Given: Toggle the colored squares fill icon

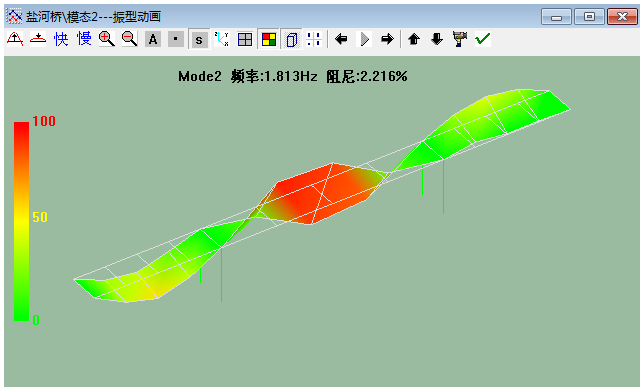Looking at the screenshot, I should (269, 39).
